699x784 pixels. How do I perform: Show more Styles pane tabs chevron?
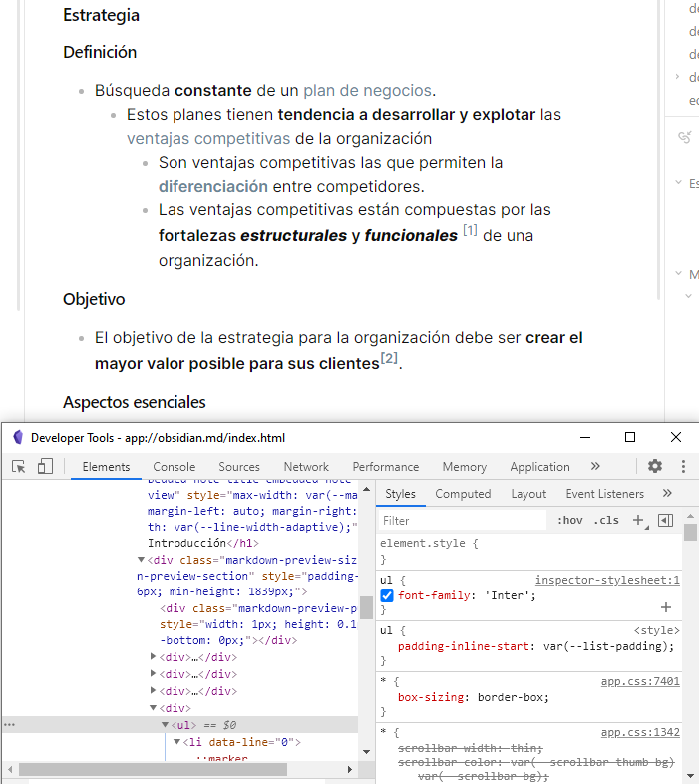(x=667, y=493)
